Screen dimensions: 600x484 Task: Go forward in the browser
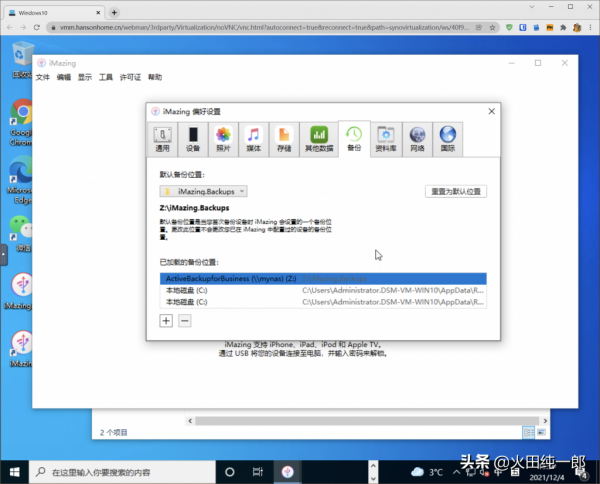pos(23,27)
